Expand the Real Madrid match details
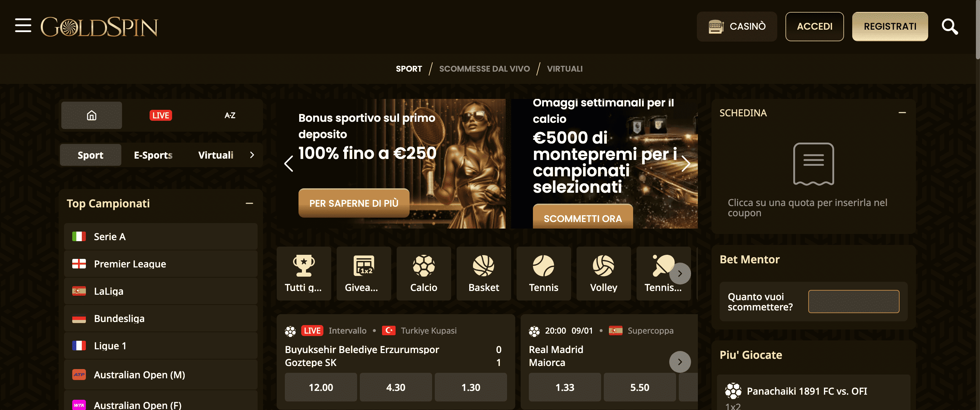The image size is (980, 410). tap(679, 361)
